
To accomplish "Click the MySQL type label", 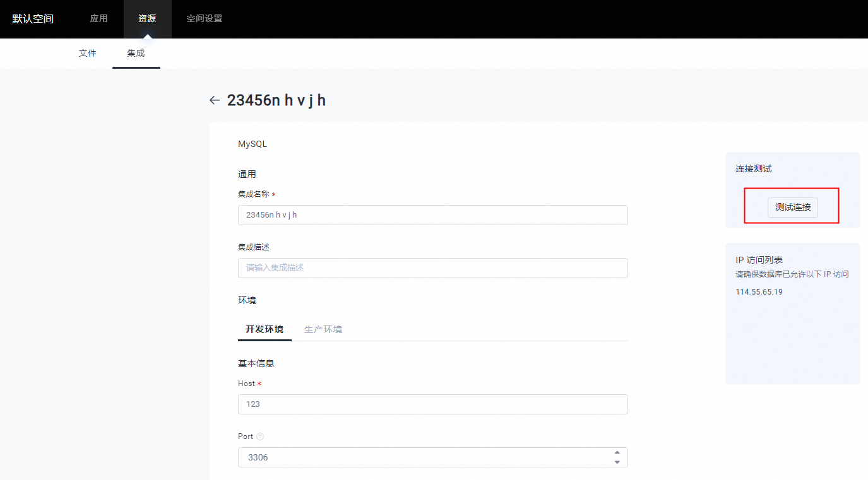I will coord(253,144).
